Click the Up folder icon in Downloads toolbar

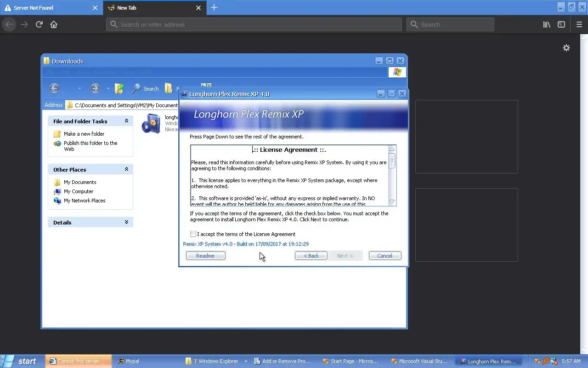[x=119, y=88]
